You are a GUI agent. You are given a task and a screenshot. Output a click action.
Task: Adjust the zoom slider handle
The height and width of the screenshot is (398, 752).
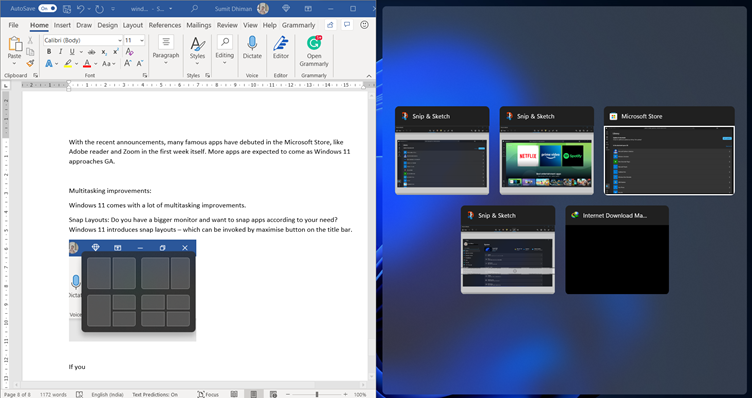click(317, 394)
